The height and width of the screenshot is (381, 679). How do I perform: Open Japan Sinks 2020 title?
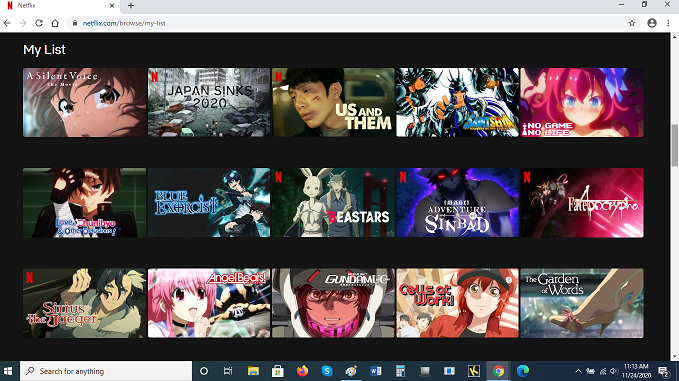pyautogui.click(x=209, y=102)
